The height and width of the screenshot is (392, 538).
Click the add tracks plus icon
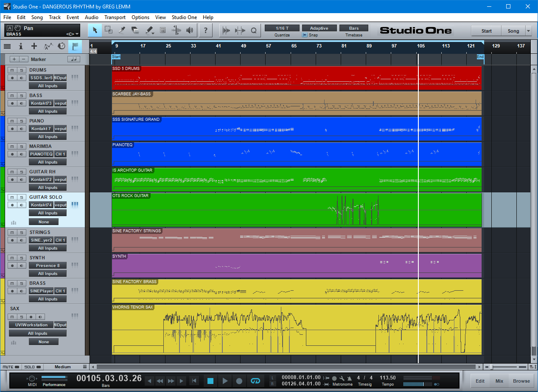point(34,46)
